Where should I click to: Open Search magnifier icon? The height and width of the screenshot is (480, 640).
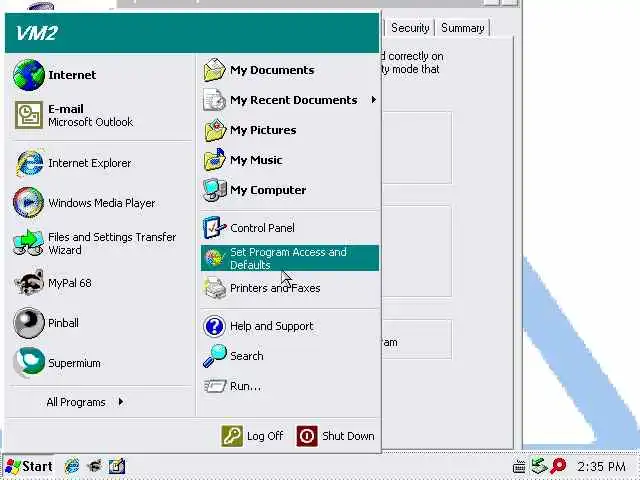coord(215,356)
